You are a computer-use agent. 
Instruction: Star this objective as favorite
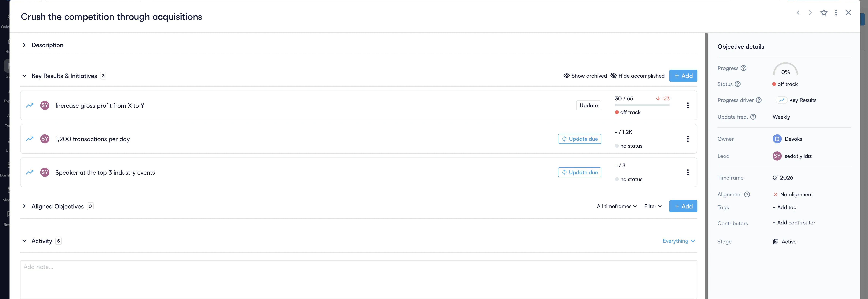[x=824, y=13]
